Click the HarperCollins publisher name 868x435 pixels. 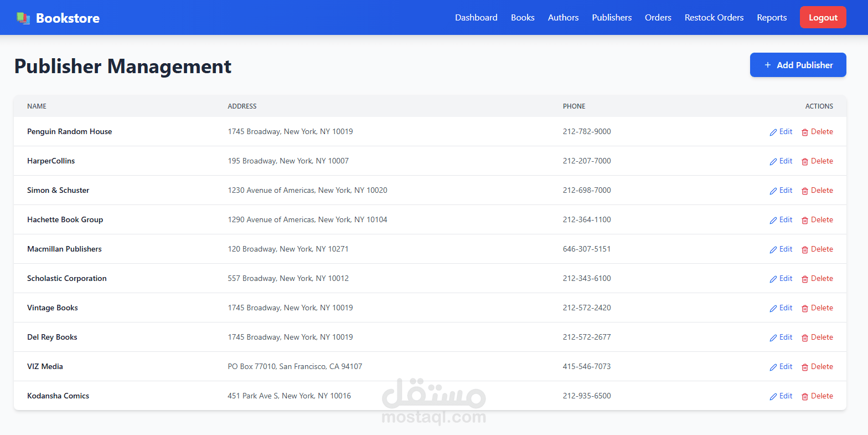tap(51, 161)
